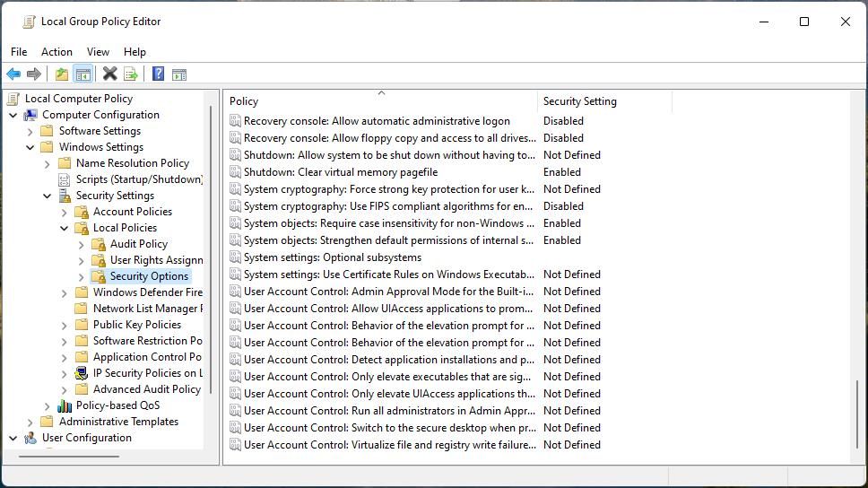Click the app icon in the title bar
Image resolution: width=868 pixels, height=488 pixels.
pyautogui.click(x=29, y=22)
